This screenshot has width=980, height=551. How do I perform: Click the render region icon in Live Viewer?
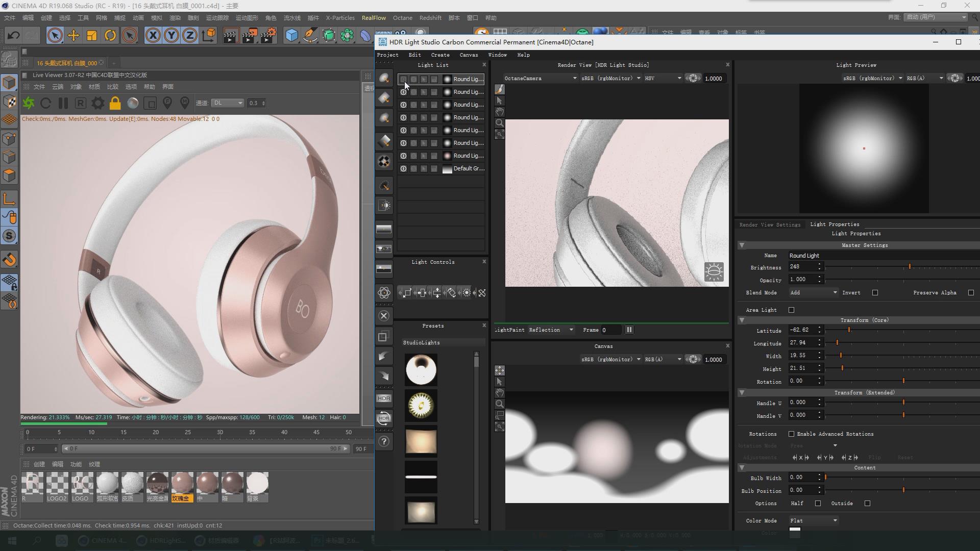pyautogui.click(x=150, y=104)
